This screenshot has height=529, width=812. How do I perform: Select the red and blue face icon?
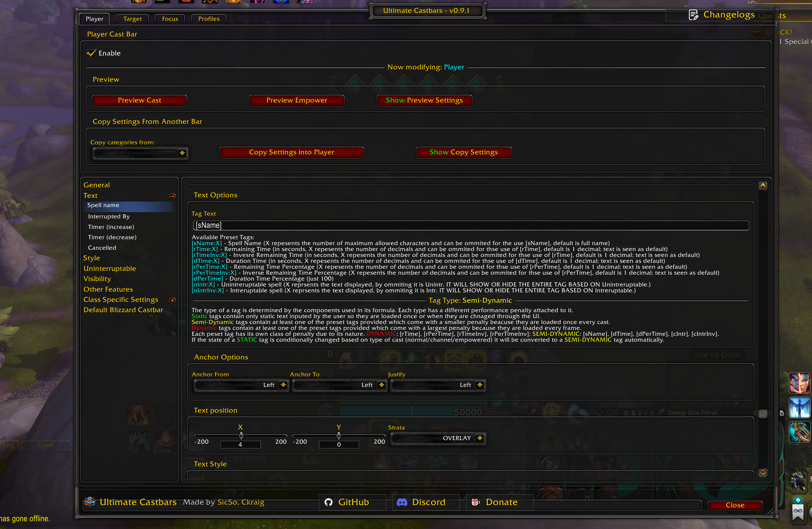(x=799, y=383)
